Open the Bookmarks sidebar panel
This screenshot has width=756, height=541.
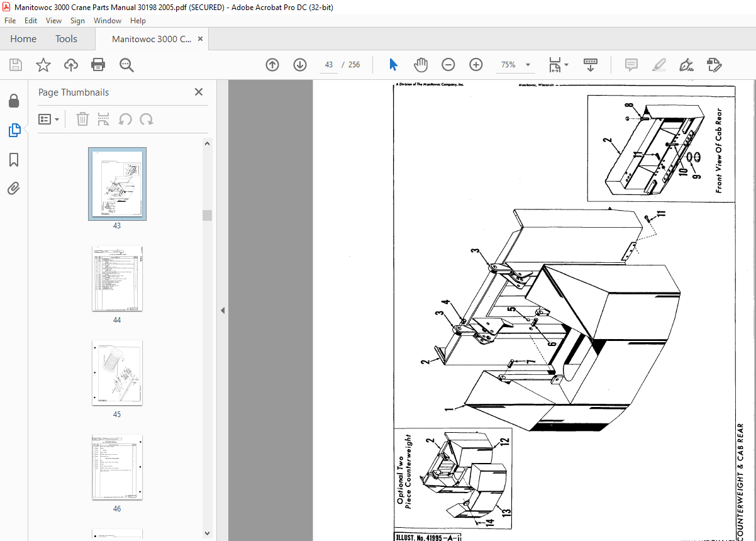(14, 159)
